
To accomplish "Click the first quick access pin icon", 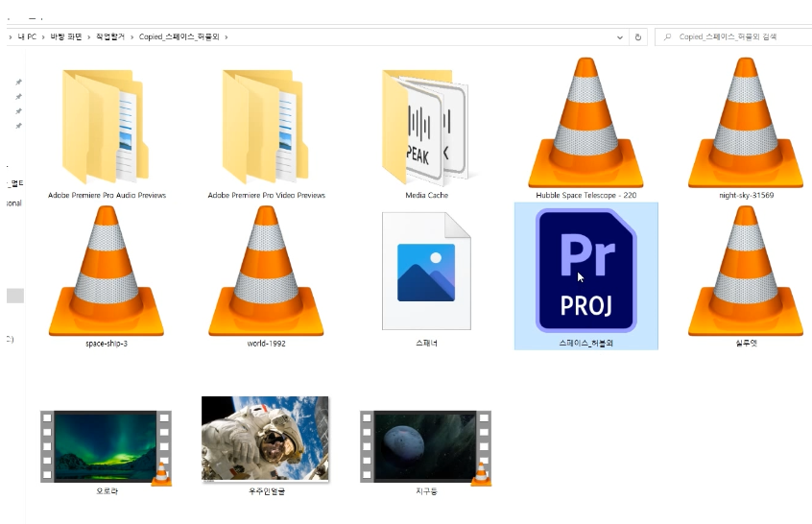I will pyautogui.click(x=18, y=82).
